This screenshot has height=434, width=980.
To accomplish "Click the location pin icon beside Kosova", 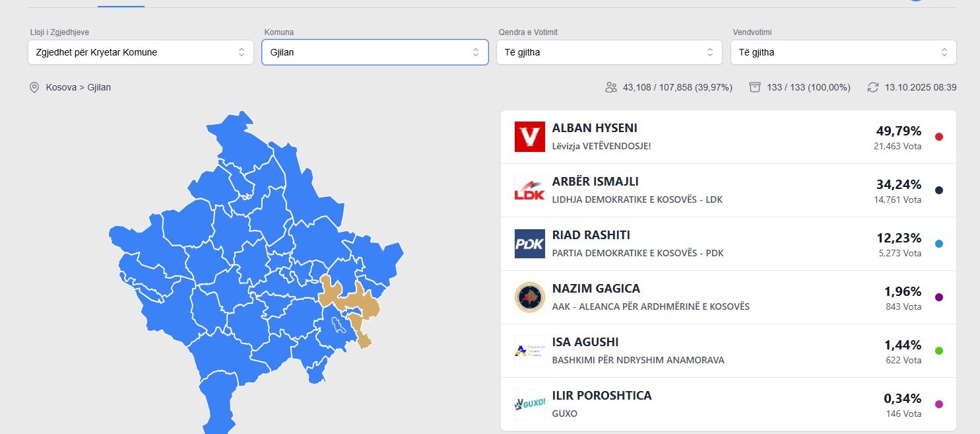I will click(x=34, y=87).
